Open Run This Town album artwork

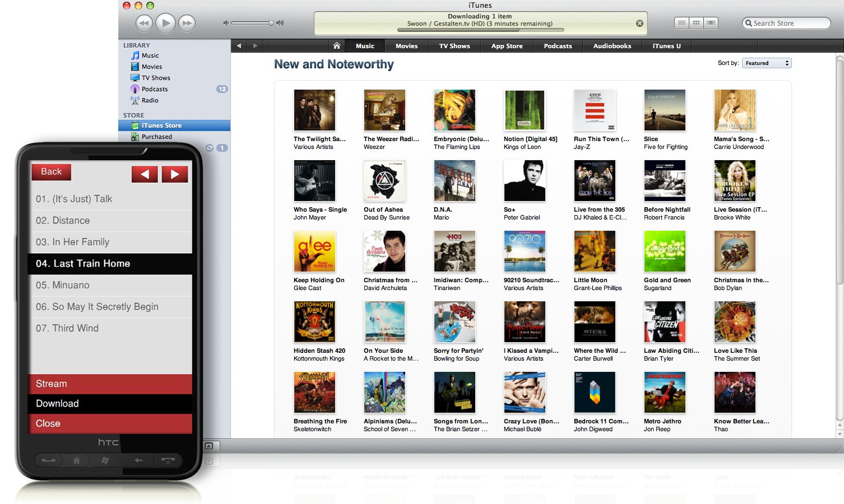click(595, 110)
